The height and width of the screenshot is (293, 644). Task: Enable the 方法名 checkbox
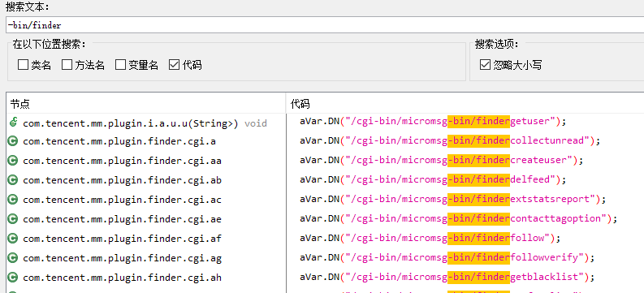67,65
